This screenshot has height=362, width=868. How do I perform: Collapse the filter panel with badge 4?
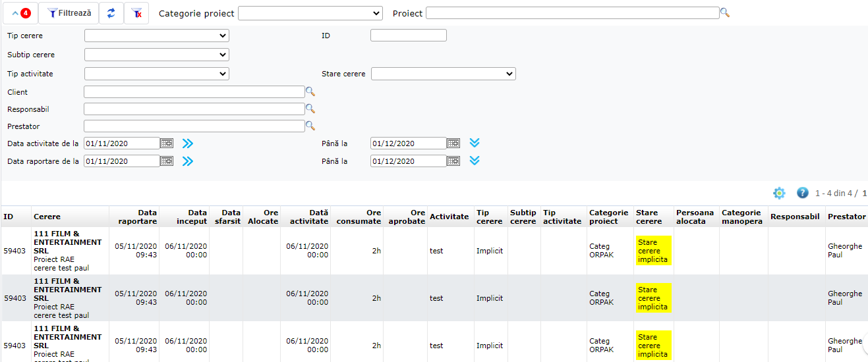click(20, 13)
